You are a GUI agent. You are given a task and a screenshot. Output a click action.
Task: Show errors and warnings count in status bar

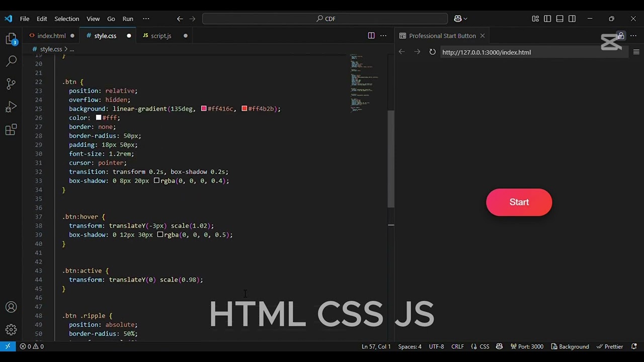(32, 346)
